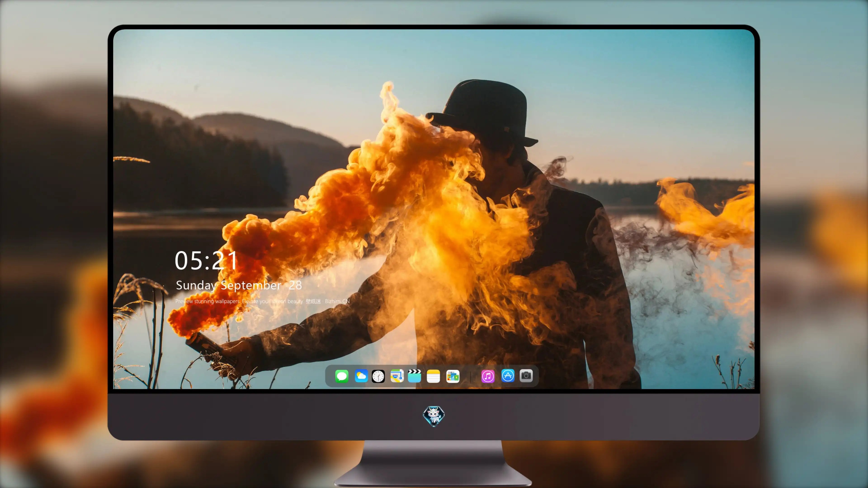Click the "Preview stunning wallpapers" tagline text
Screen dimensions: 868x488
tap(262, 301)
